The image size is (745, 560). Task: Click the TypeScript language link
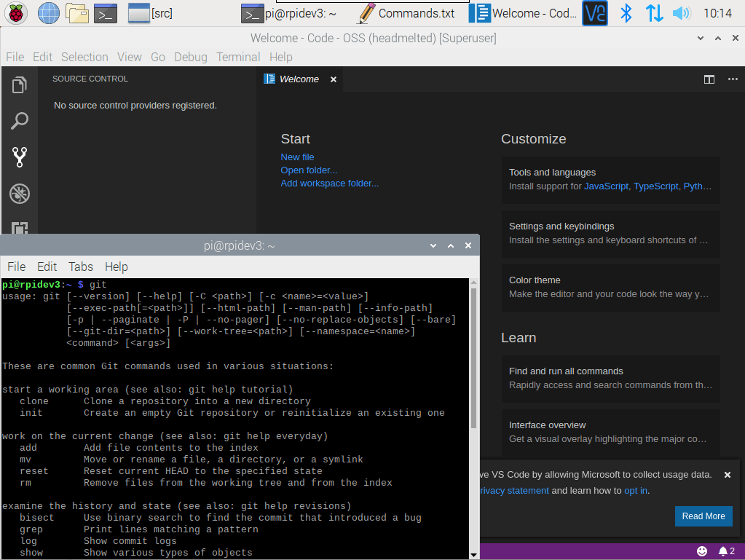pyautogui.click(x=655, y=186)
